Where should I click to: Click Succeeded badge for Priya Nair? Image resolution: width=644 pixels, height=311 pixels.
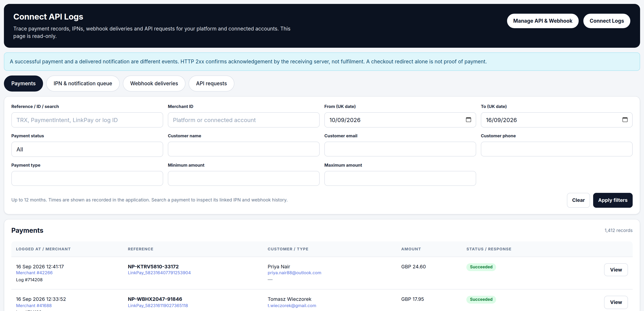point(481,267)
